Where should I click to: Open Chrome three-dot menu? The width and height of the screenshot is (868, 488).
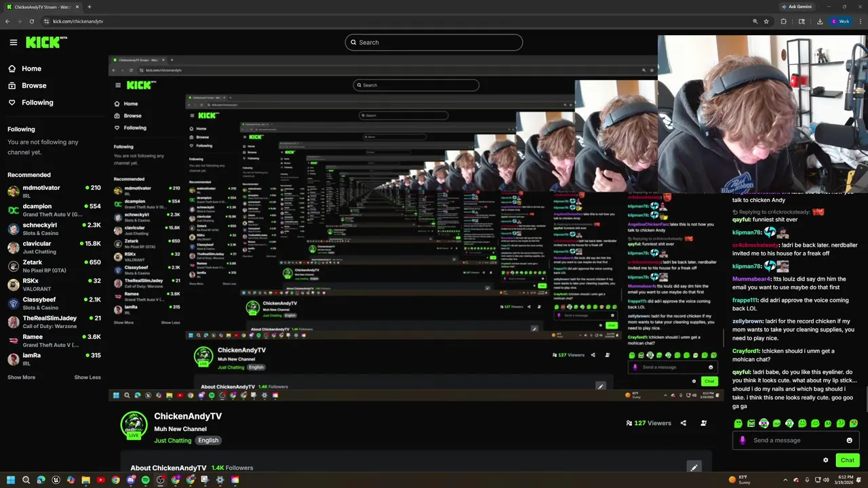(860, 21)
